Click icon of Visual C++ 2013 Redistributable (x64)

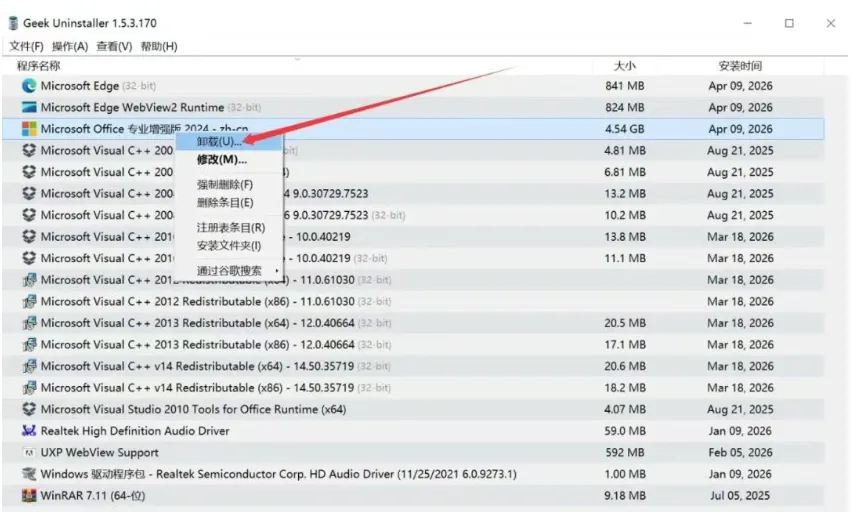29,323
